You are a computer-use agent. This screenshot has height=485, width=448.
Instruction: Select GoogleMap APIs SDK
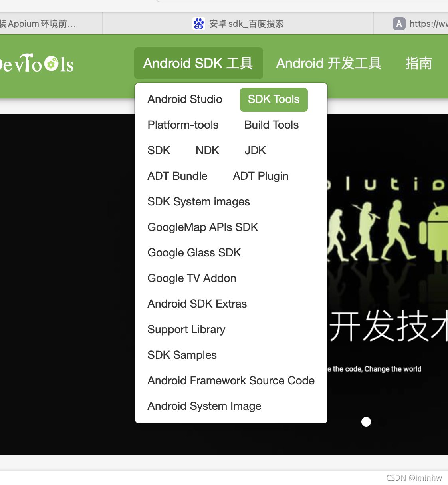click(x=203, y=227)
